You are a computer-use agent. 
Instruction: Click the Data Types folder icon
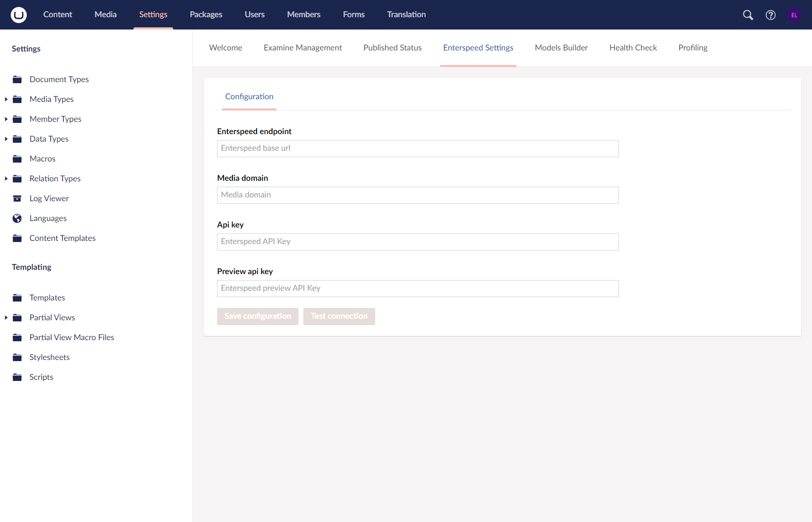pos(17,139)
